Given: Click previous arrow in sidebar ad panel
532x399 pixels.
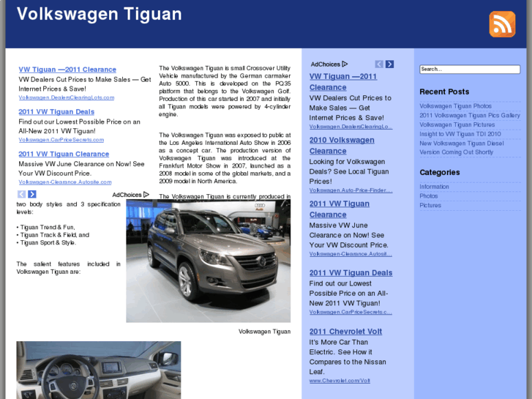Looking at the screenshot, I should pos(379,64).
